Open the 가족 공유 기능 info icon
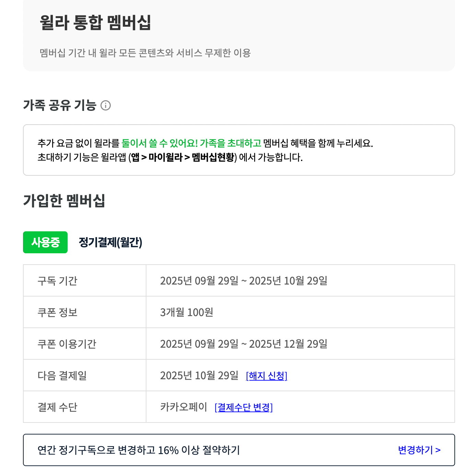The width and height of the screenshot is (476, 475). (x=106, y=106)
